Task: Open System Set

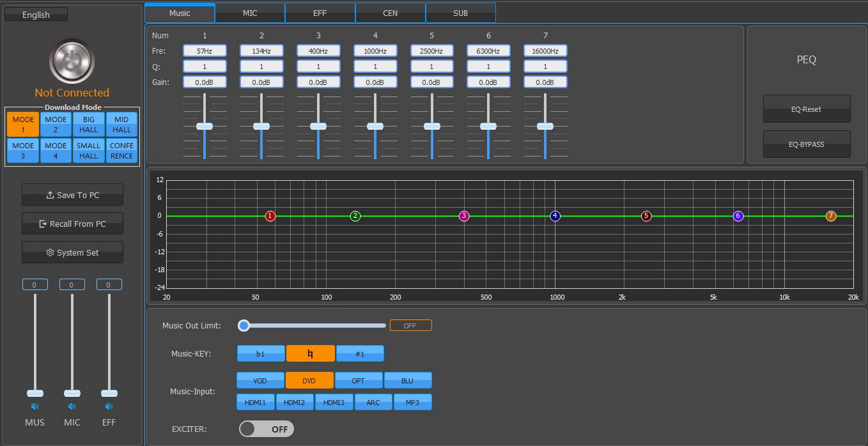Action: tap(72, 252)
